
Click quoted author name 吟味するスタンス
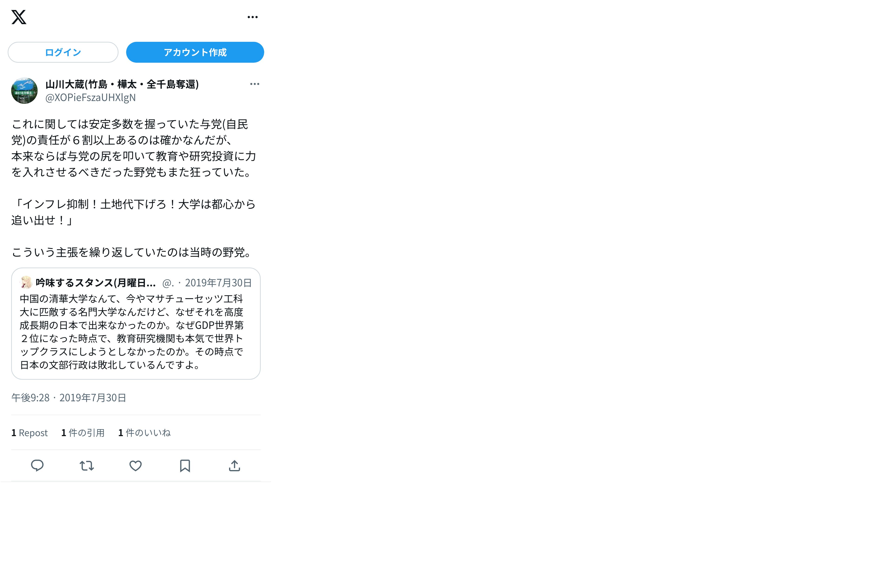[x=95, y=283]
